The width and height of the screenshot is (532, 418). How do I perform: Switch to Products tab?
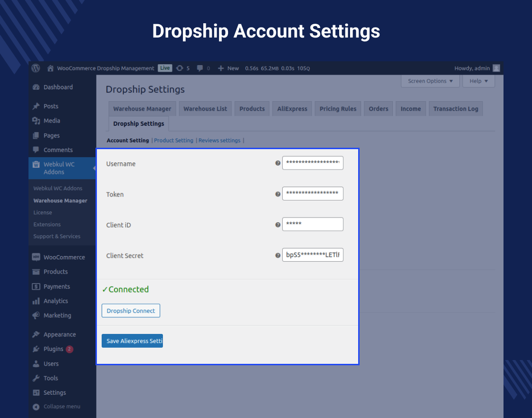click(x=252, y=109)
